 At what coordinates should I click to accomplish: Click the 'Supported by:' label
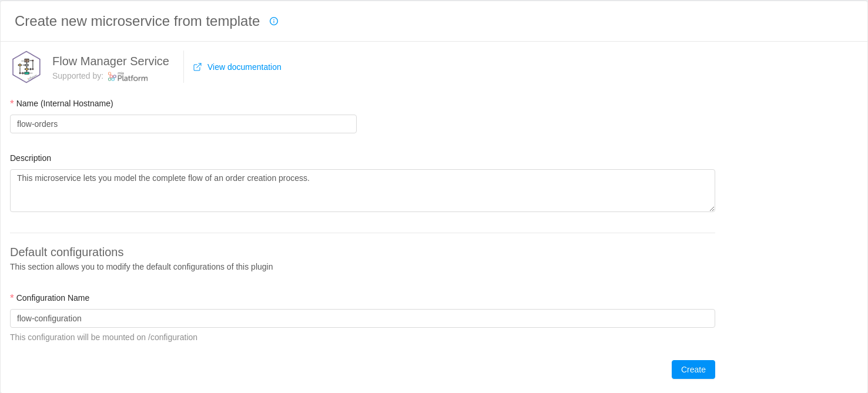click(x=78, y=76)
